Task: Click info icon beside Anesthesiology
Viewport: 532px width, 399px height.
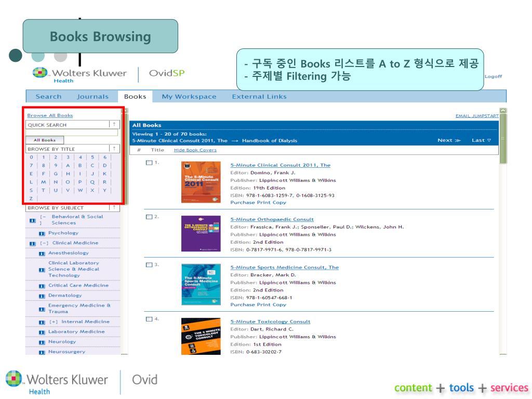Action: [42, 254]
